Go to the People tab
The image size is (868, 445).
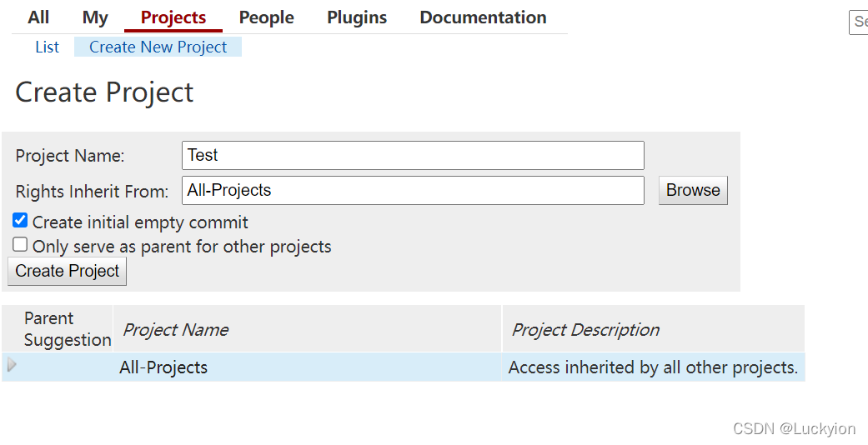coord(266,17)
